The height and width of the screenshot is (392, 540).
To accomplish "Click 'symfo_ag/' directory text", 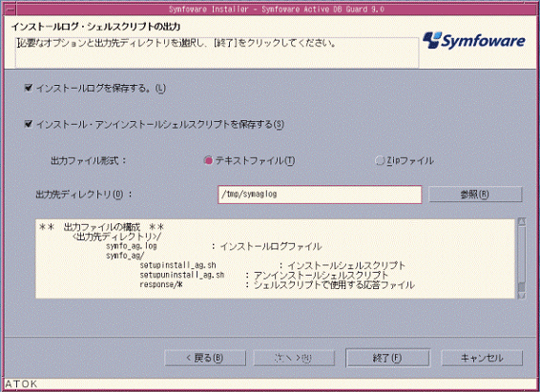I will point(125,256).
